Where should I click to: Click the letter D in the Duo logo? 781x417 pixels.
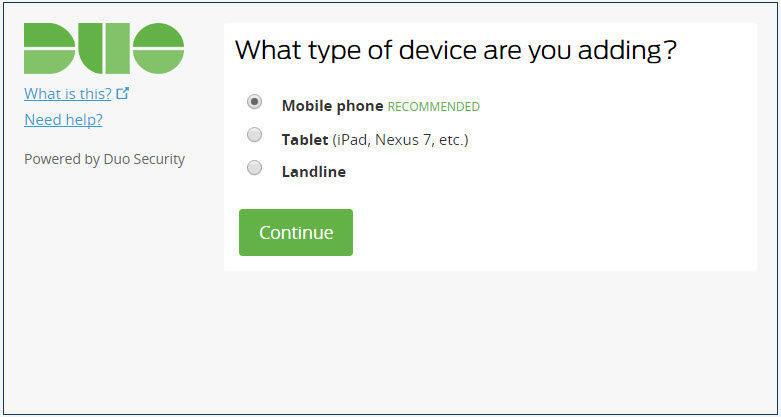[49, 48]
